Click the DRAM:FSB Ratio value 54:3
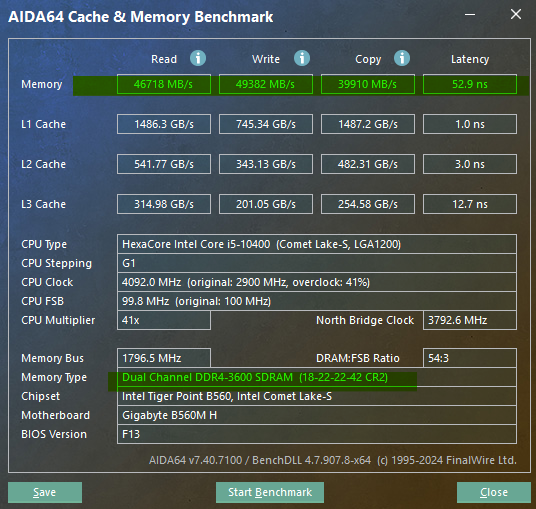Image resolution: width=536 pixels, height=509 pixels. 470,358
